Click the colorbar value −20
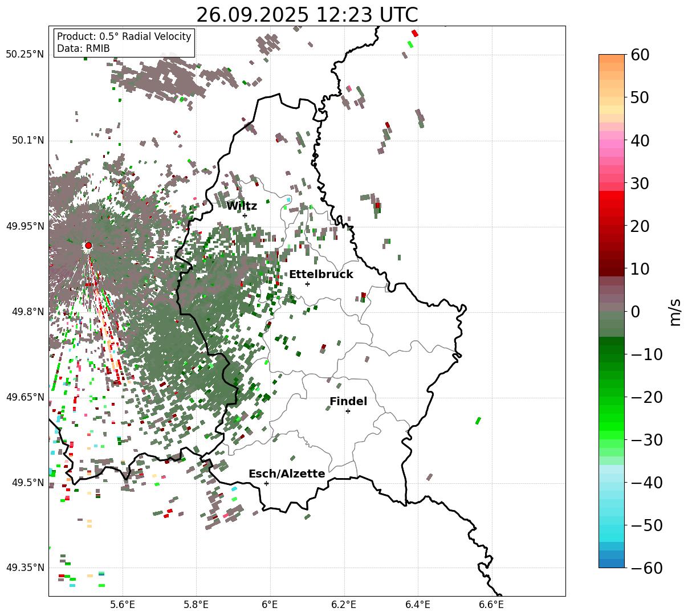 point(646,397)
